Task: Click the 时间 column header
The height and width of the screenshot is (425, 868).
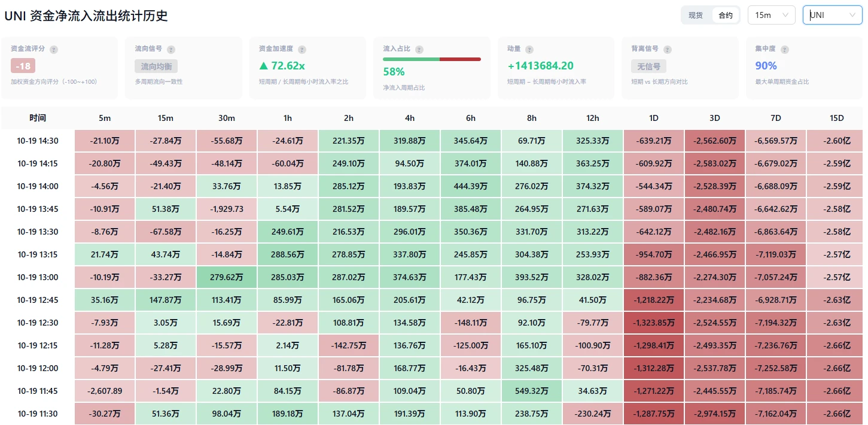Action: pyautogui.click(x=38, y=118)
